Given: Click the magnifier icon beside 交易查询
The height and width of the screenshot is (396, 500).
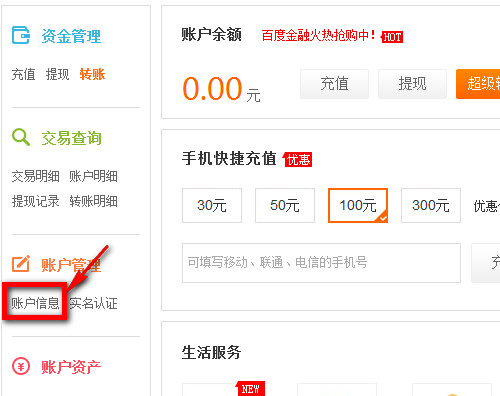Looking at the screenshot, I should click(21, 137).
